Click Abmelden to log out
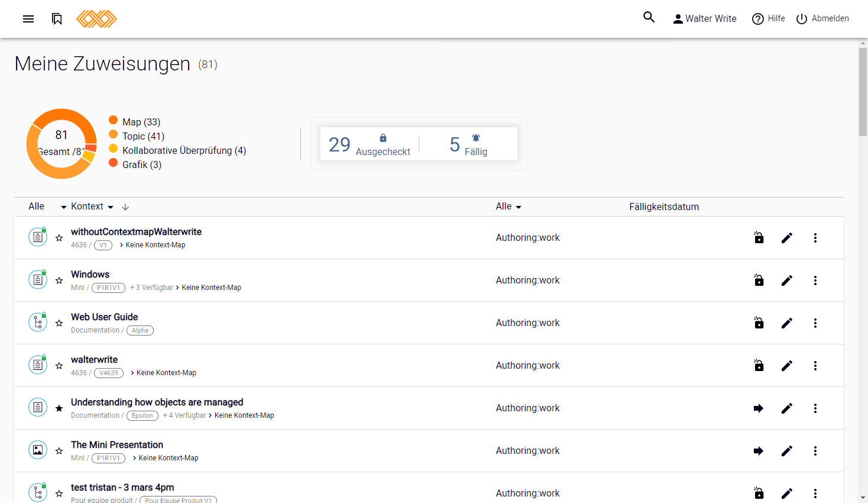Viewport: 868px width, 503px height. click(822, 19)
